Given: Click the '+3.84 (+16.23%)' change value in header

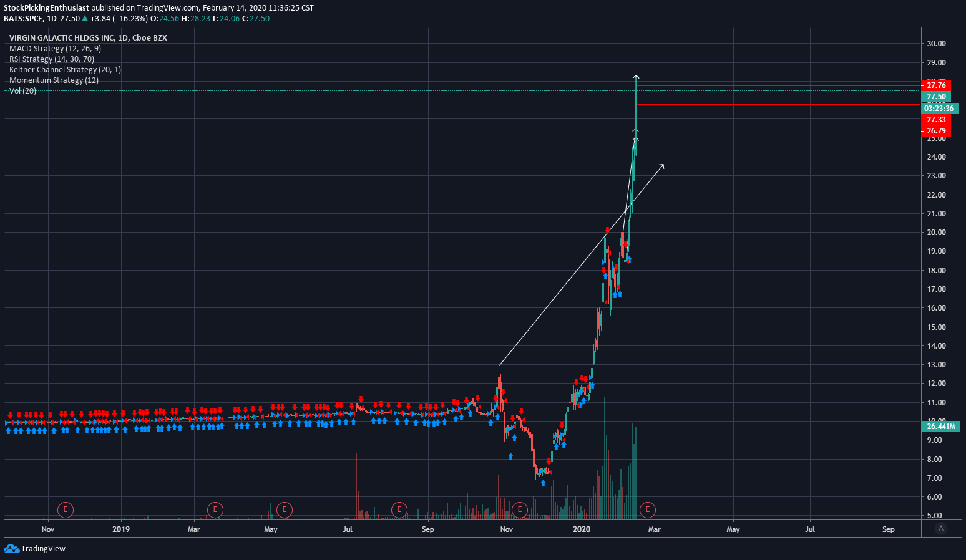Looking at the screenshot, I should pyautogui.click(x=119, y=19).
